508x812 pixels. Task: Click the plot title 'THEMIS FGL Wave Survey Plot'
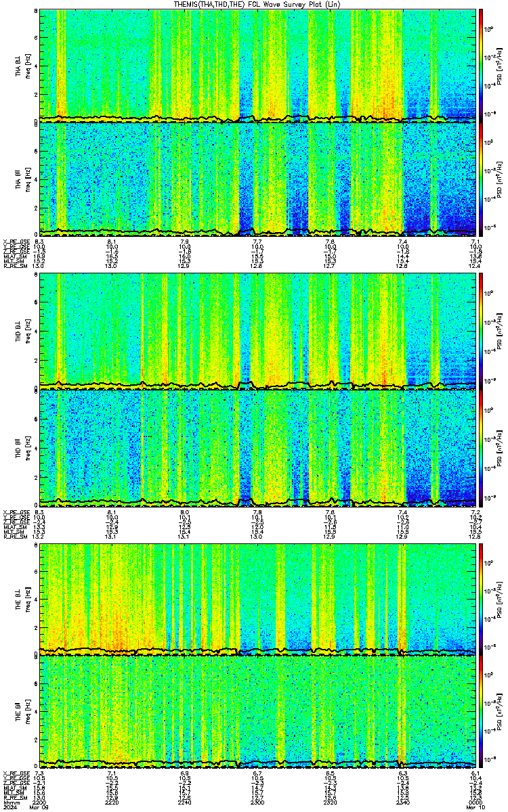coord(256,4)
